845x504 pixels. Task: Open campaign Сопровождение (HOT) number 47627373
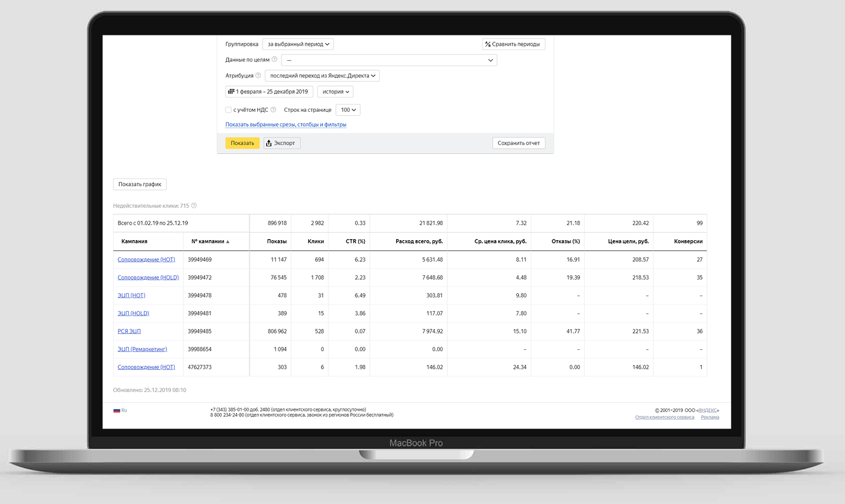pos(146,367)
